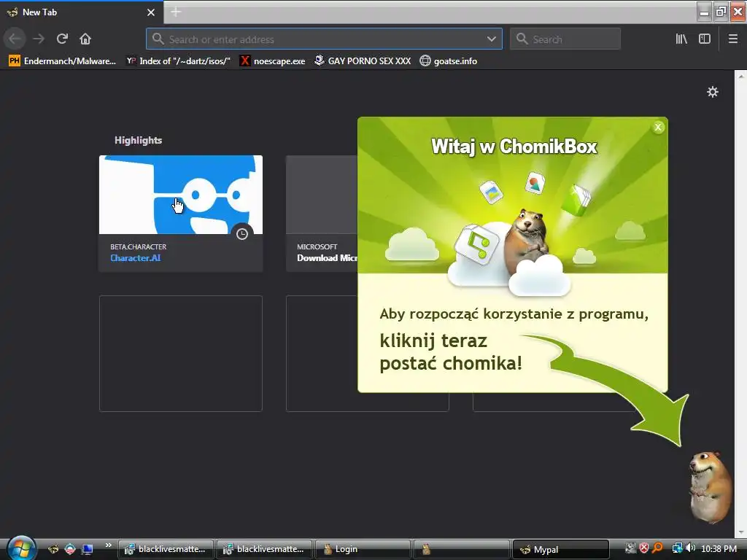Click the red shield security tray icon
The height and width of the screenshot is (560, 747).
[643, 548]
